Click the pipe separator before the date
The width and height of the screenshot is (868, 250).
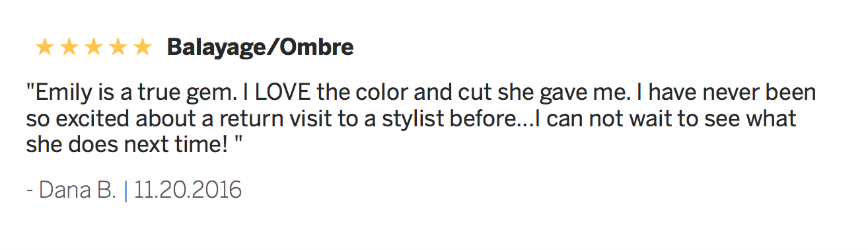(126, 192)
